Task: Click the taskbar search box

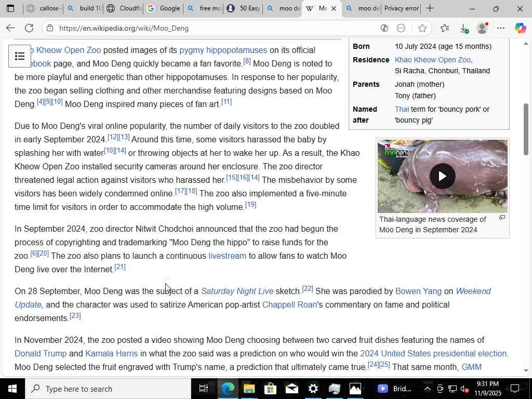Action: [x=108, y=389]
